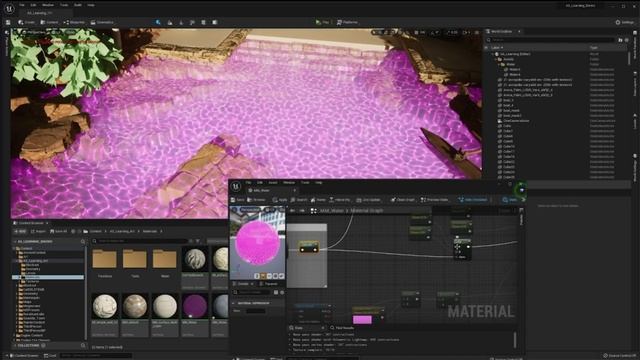Toggle Preview State in Material Editor
The height and width of the screenshot is (360, 640).
click(x=435, y=200)
